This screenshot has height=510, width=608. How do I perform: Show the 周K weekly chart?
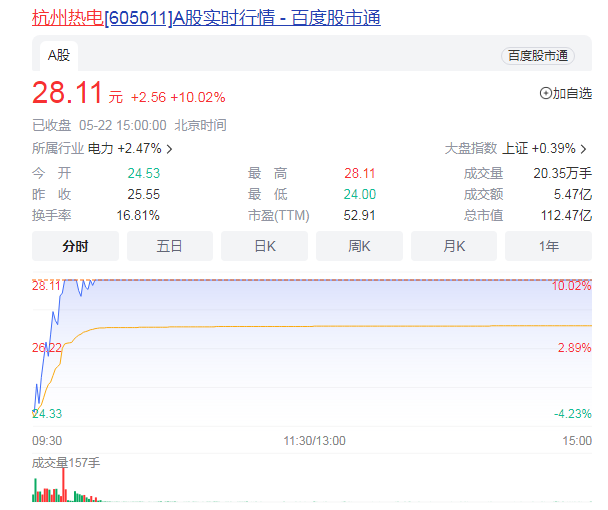pos(359,246)
